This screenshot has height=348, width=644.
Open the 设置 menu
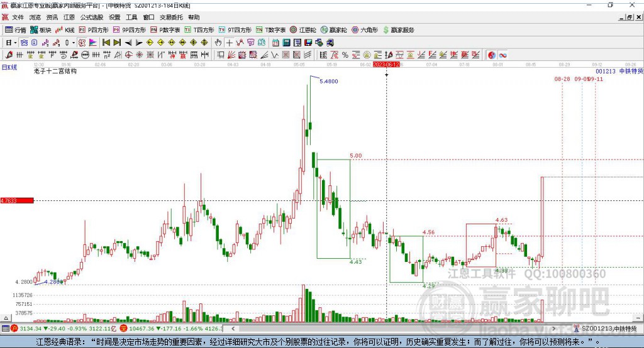(x=114, y=17)
